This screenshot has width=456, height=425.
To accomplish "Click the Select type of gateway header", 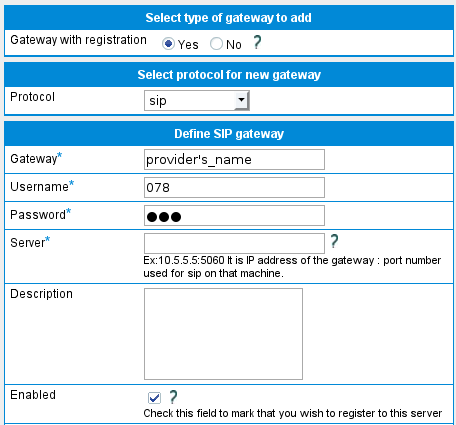I will pos(229,18).
